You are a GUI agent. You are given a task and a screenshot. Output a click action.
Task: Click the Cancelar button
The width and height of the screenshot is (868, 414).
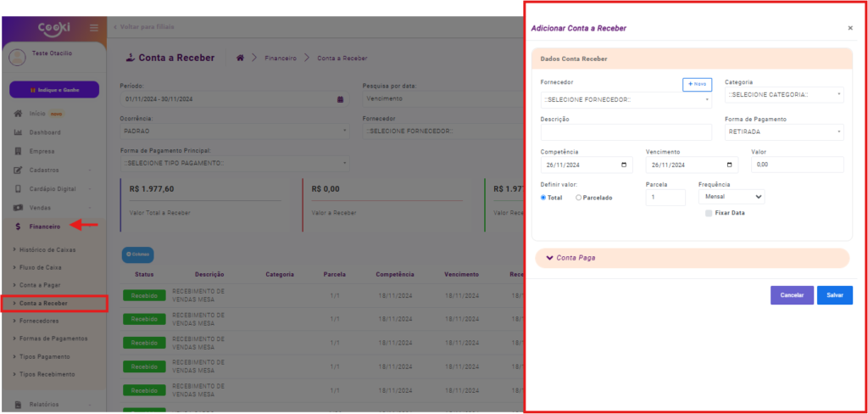792,295
